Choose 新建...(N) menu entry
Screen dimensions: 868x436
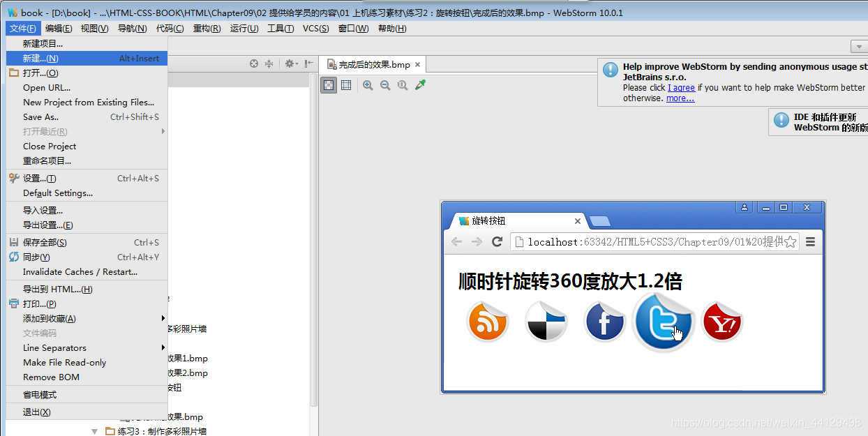(x=87, y=58)
